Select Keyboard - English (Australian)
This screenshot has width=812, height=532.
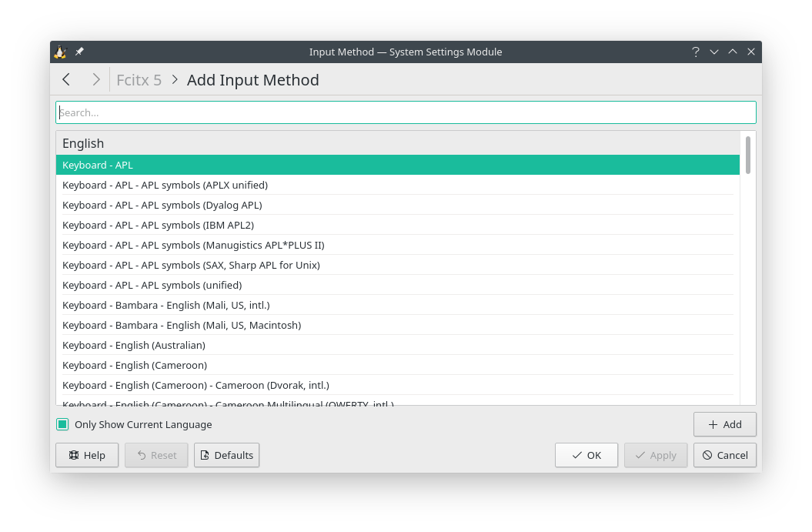(x=398, y=346)
